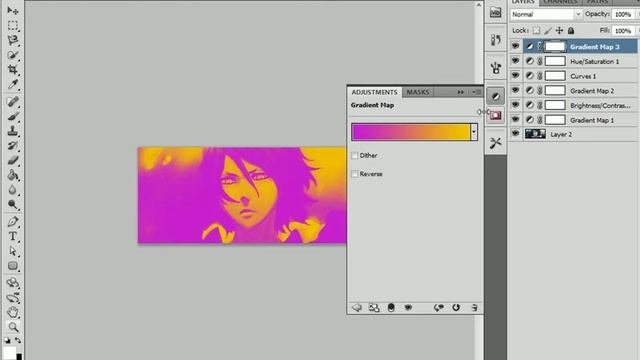Select the Crop tool
640x360 pixels.
click(x=13, y=69)
